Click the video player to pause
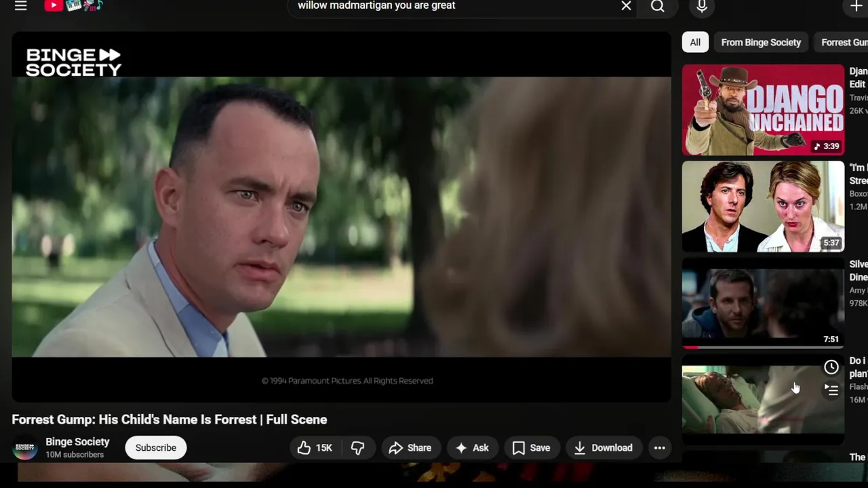 coord(341,217)
